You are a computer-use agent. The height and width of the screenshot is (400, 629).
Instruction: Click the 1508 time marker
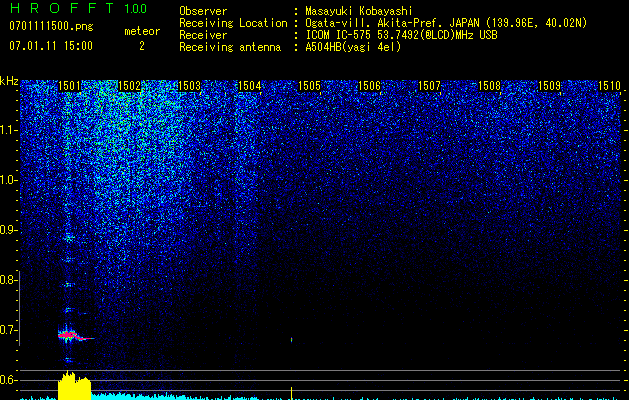[x=490, y=86]
